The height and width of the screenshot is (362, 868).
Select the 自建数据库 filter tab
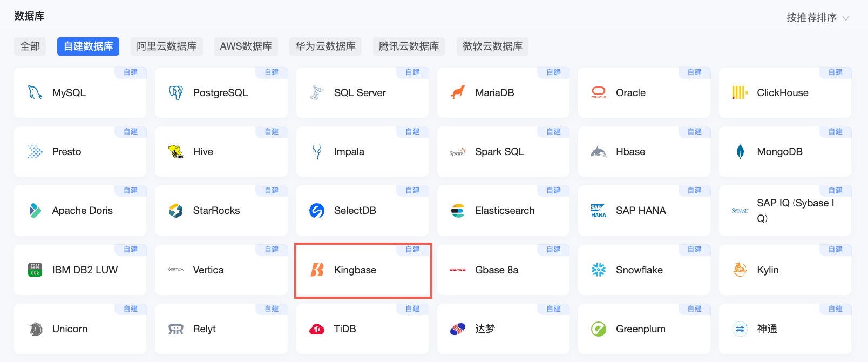click(x=88, y=46)
